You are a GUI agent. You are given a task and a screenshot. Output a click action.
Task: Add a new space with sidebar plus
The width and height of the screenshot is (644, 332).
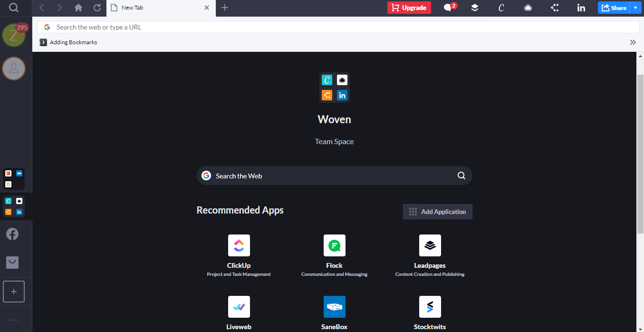(x=14, y=292)
